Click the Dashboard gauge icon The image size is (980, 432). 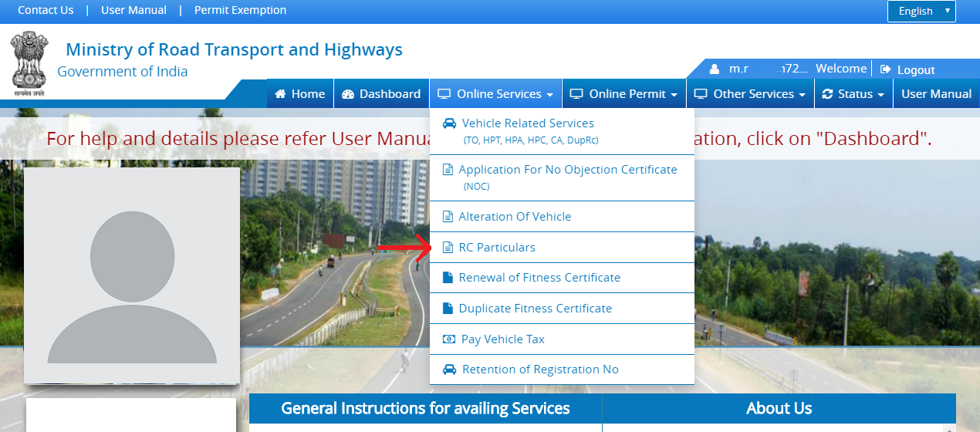point(347,94)
